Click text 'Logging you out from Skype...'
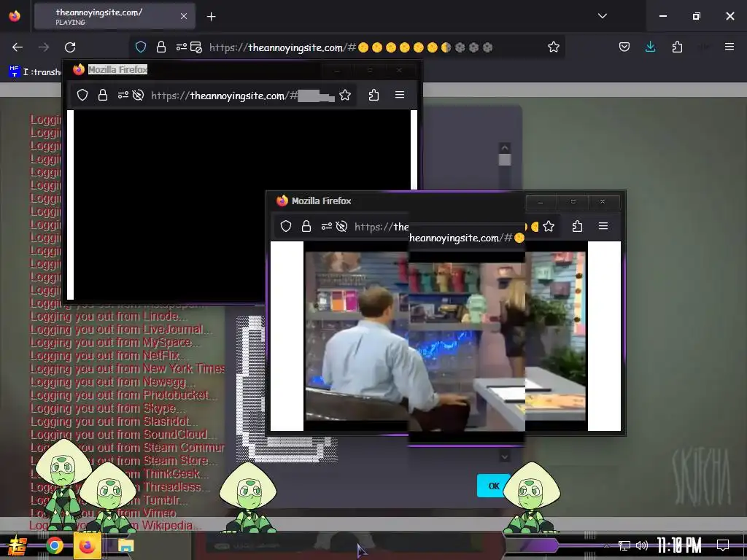Image resolution: width=747 pixels, height=560 pixels. (x=108, y=408)
